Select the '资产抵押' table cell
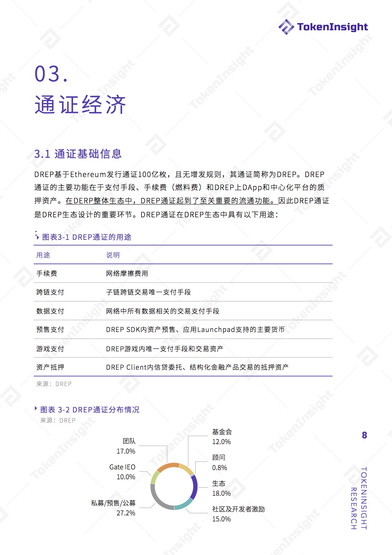Image resolution: width=392 pixels, height=555 pixels. click(x=50, y=367)
